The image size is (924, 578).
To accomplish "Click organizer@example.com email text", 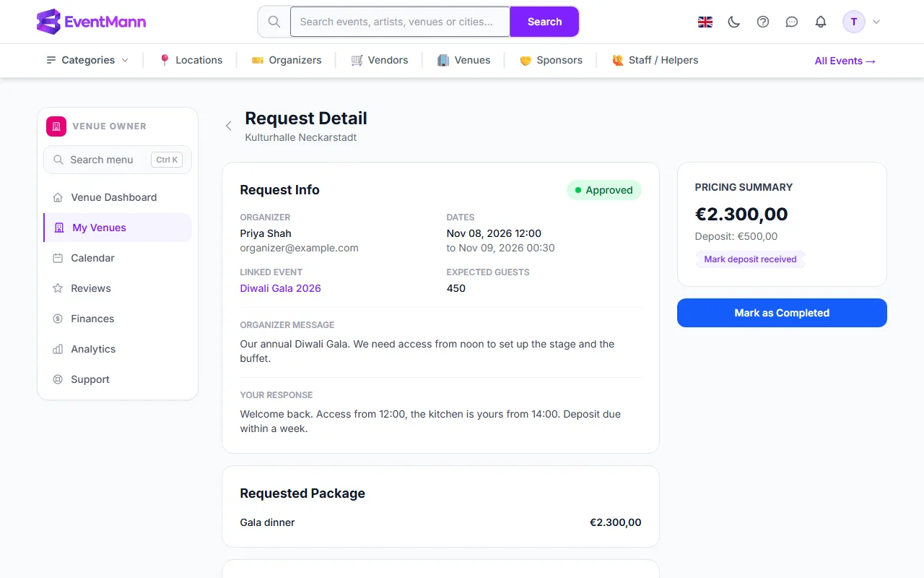I will 299,248.
